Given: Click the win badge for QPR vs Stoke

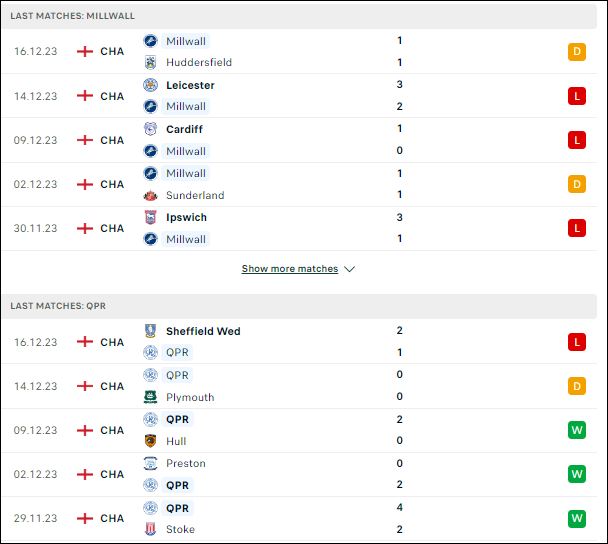Looking at the screenshot, I should (577, 518).
